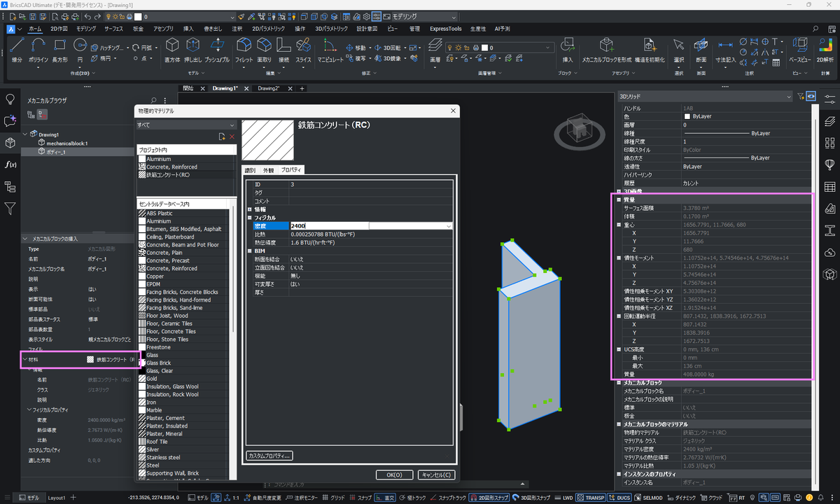The image size is (840, 504).
Task: Click the new material icon in 物理的マテリアル dialog
Action: [223, 136]
